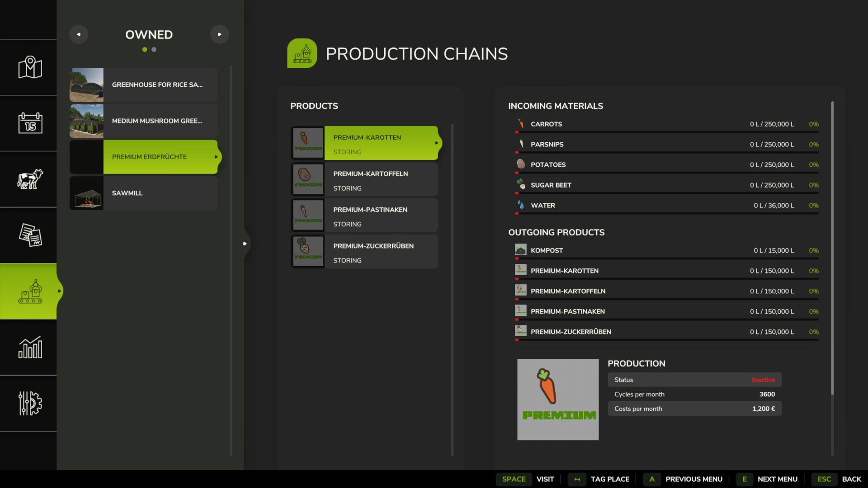Open the settings sliders gear icon
The width and height of the screenshot is (868, 488).
pyautogui.click(x=30, y=403)
